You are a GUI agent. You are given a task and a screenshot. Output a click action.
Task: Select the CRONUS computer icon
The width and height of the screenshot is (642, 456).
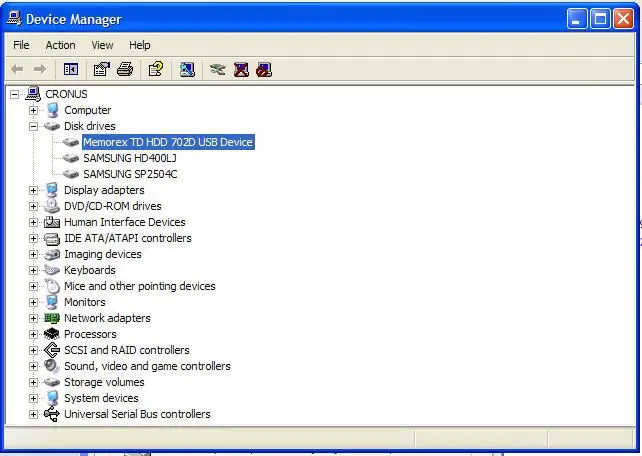coord(33,94)
